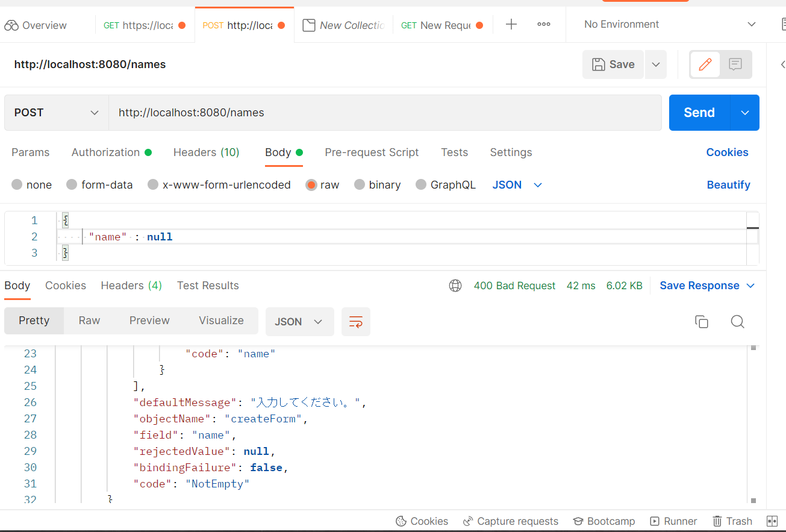Open the Runner
Viewport: 786px width, 532px height.
click(x=673, y=521)
